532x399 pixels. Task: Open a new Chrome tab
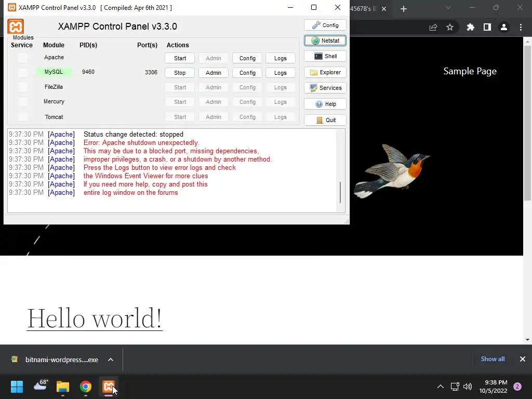403,9
